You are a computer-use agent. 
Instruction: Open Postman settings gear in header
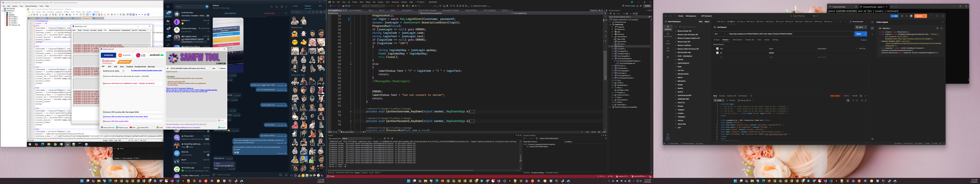[x=902, y=16]
